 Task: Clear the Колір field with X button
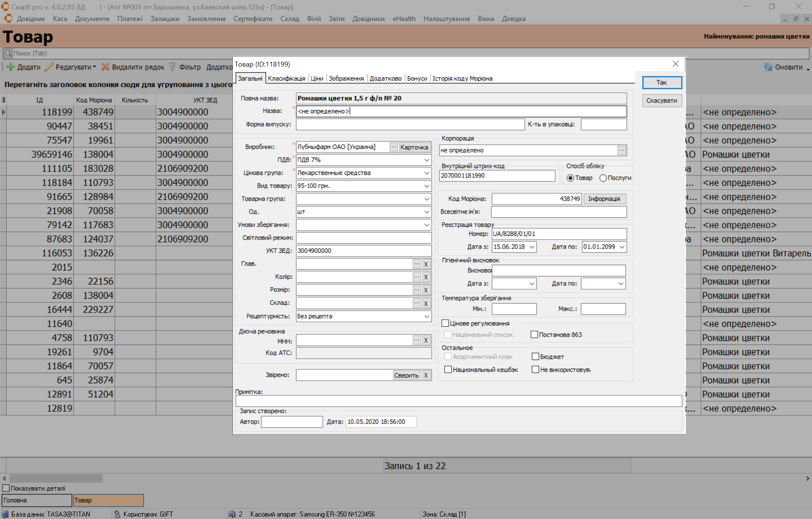click(x=426, y=277)
